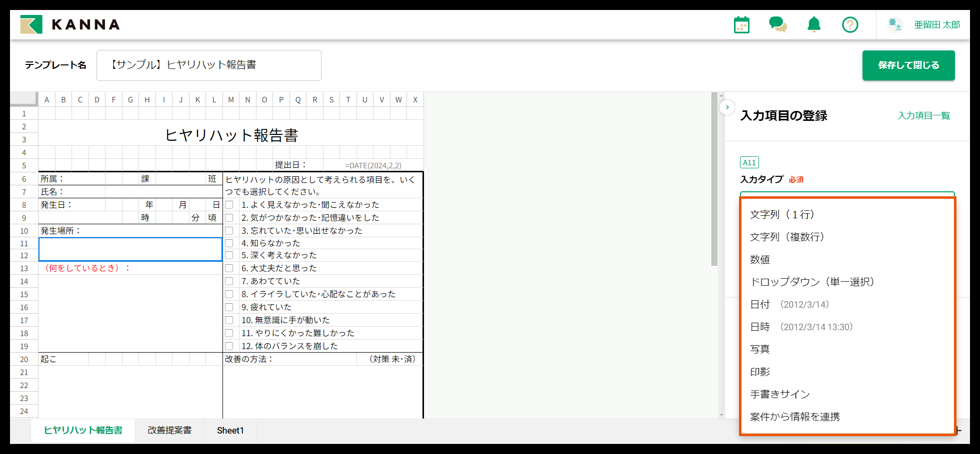
Task: Check 5. 深く考えなかった box
Action: [229, 255]
